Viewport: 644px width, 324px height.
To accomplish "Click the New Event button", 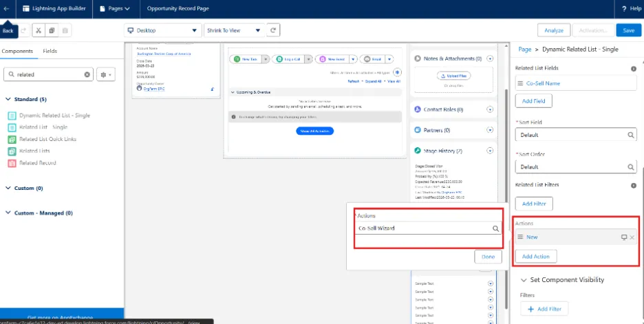I will [332, 59].
